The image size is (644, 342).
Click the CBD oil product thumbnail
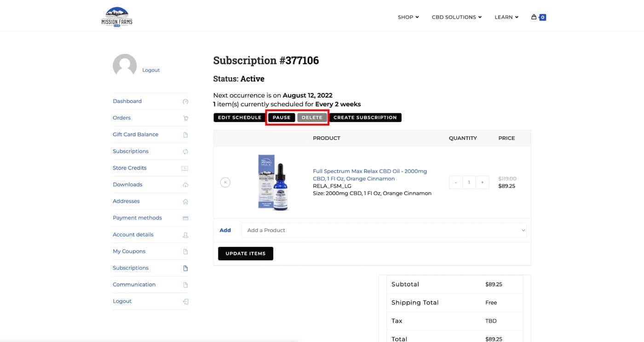[x=273, y=182]
